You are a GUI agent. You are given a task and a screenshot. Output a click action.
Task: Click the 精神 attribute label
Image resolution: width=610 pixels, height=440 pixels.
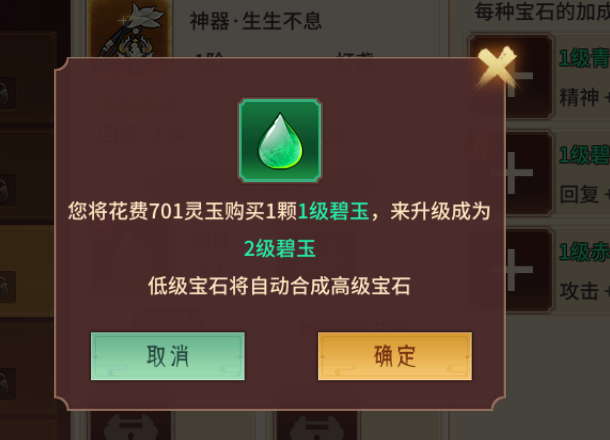[579, 97]
